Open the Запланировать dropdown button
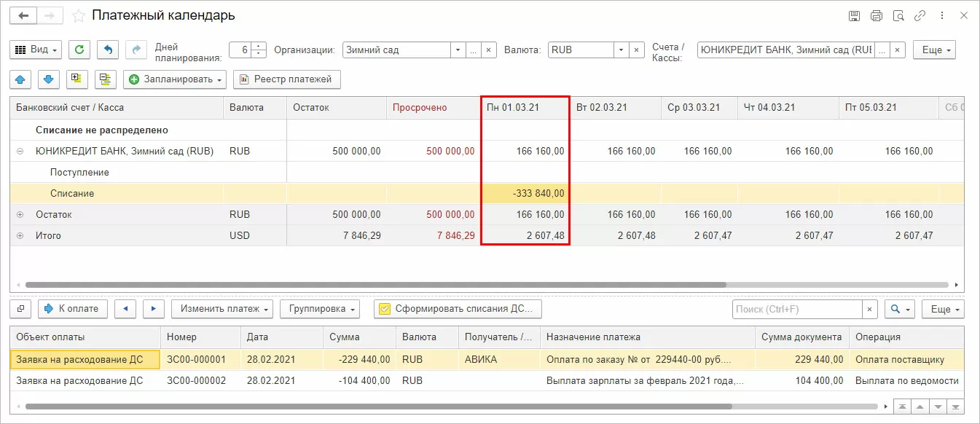This screenshot has width=980, height=424. coord(175,79)
